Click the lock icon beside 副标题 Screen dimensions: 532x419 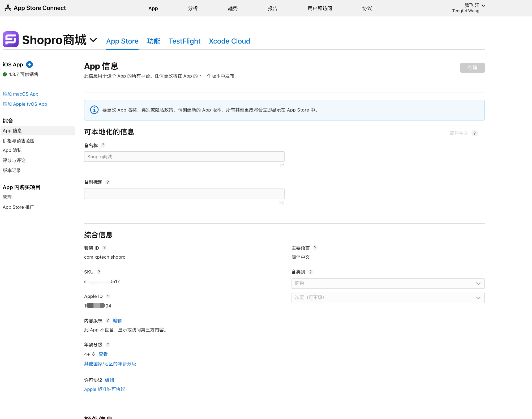[x=86, y=182]
